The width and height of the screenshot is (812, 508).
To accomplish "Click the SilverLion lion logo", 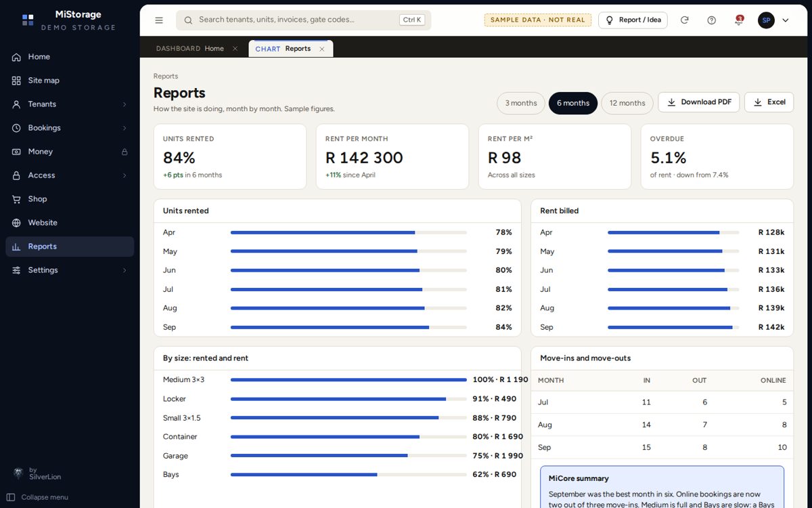I will point(18,473).
